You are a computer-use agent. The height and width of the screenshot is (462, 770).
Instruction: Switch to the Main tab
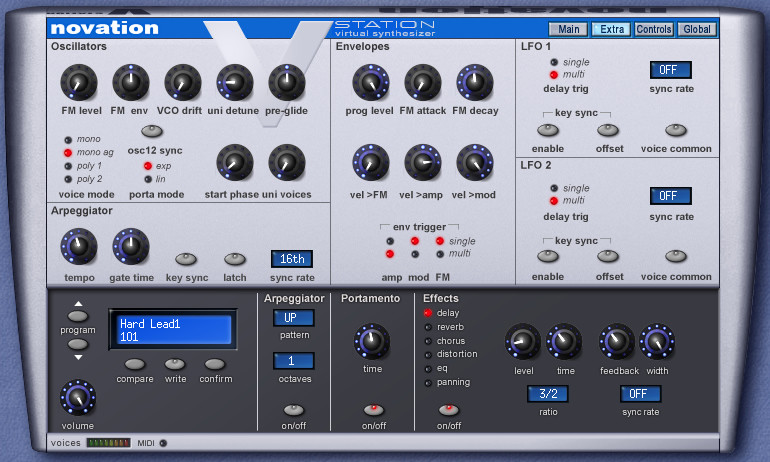(568, 29)
